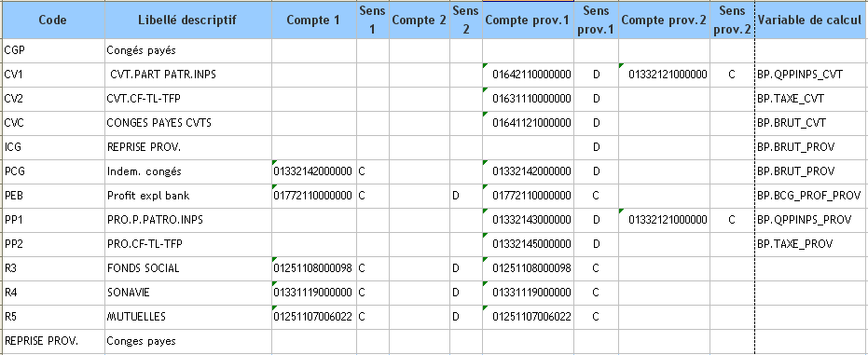Click the Libellé descriptif header cell
868x355 pixels.
pos(187,20)
